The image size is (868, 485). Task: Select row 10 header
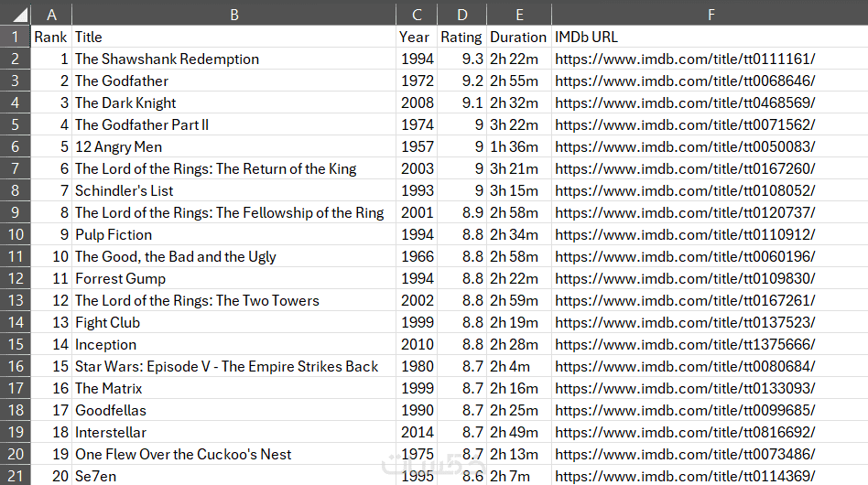click(x=15, y=234)
